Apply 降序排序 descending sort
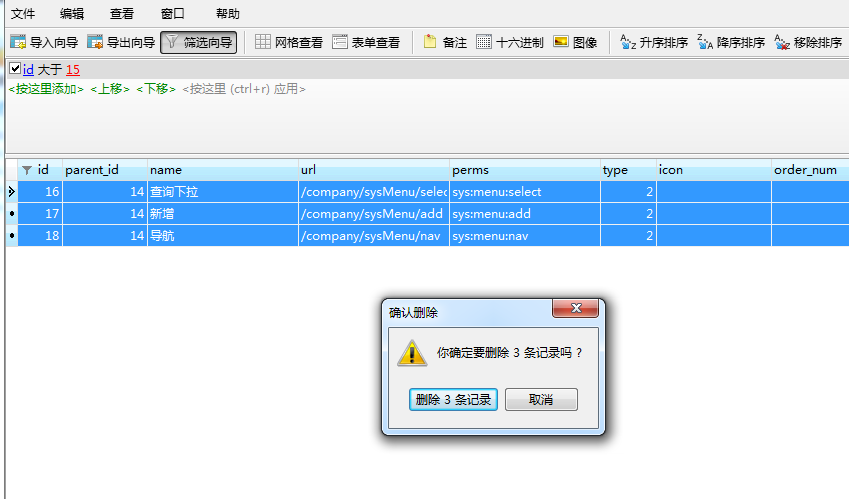The image size is (849, 499). [731, 42]
